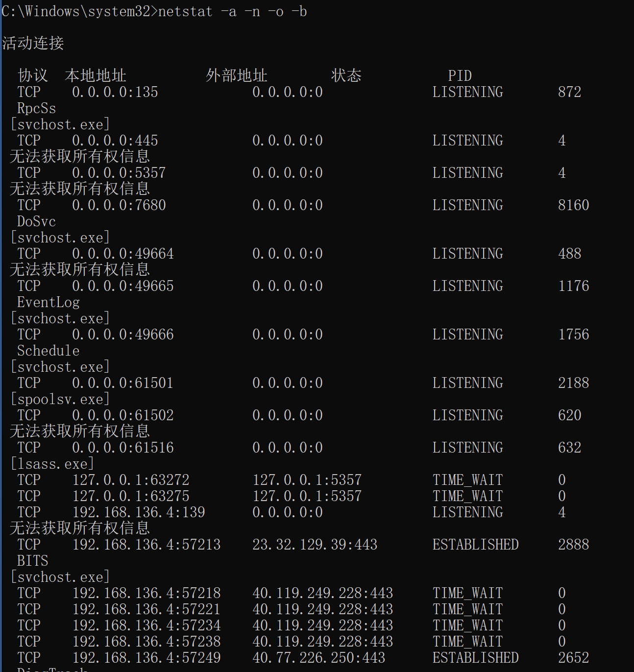Click the DoSvc service name
Image resolution: width=634 pixels, height=672 pixels.
pyautogui.click(x=36, y=221)
